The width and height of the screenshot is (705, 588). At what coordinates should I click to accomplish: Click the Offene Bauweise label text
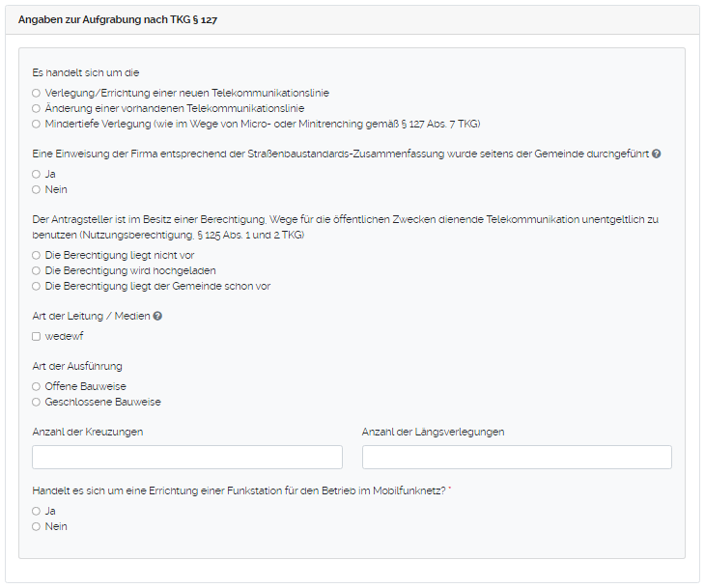coord(86,386)
